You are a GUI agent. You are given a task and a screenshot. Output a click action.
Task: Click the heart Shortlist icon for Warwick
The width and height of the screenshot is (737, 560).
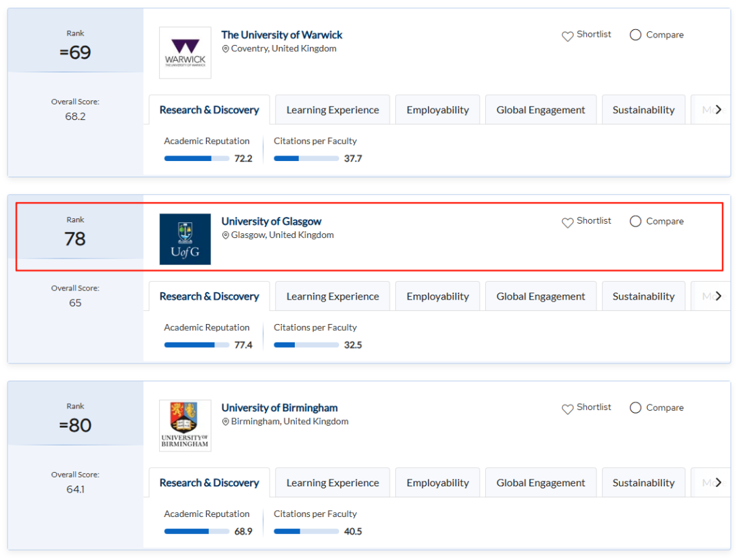pos(567,36)
